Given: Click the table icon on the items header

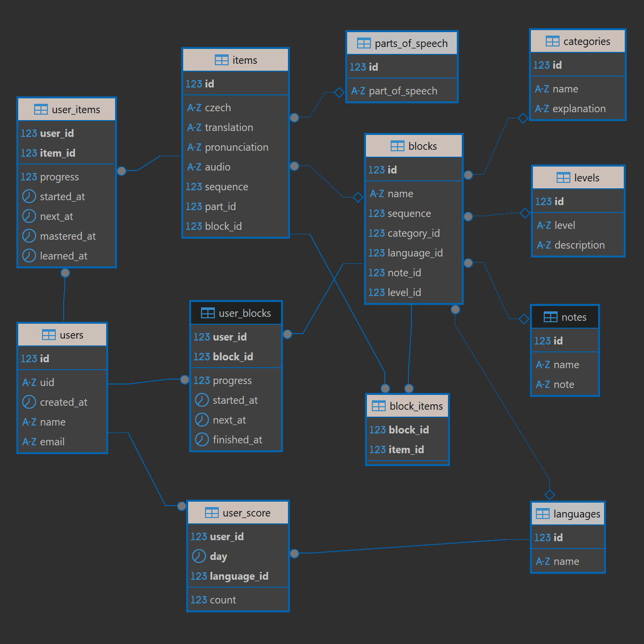Looking at the screenshot, I should click(x=223, y=60).
